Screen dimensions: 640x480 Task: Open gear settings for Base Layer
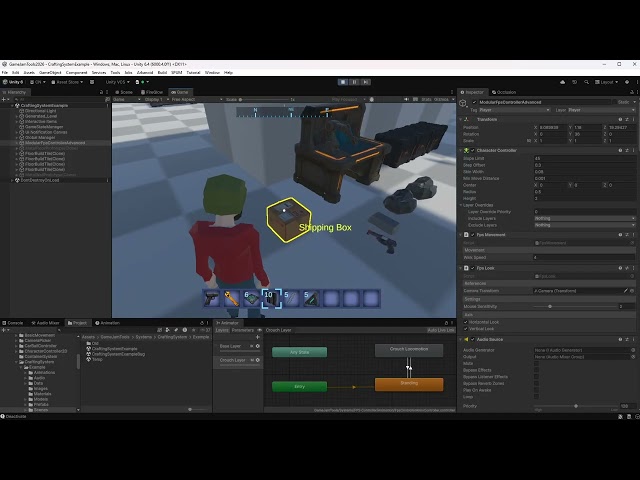pos(258,346)
